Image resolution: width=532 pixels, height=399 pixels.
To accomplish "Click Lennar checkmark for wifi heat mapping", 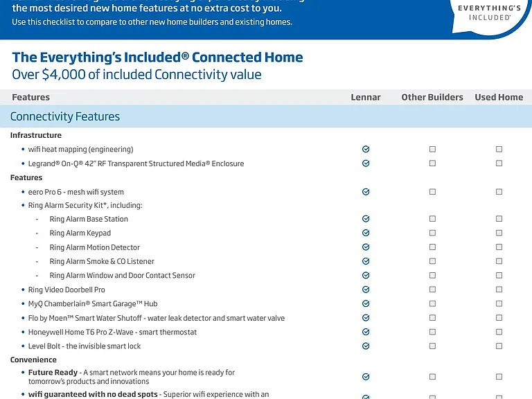I will [x=366, y=149].
